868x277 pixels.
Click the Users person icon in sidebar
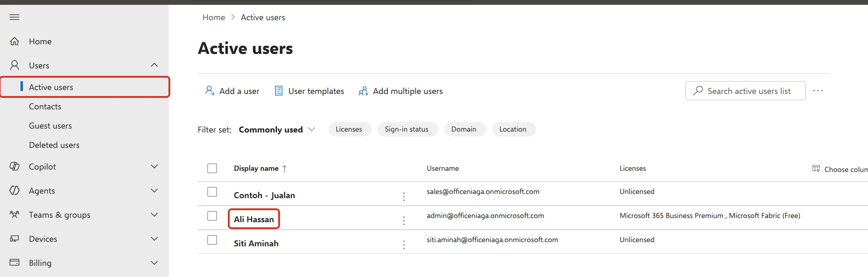point(14,65)
